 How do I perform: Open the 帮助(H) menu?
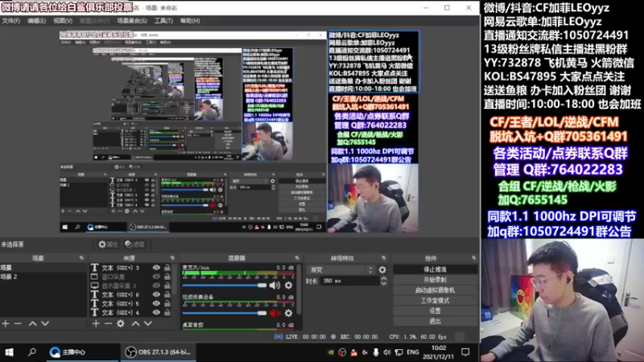point(190,21)
